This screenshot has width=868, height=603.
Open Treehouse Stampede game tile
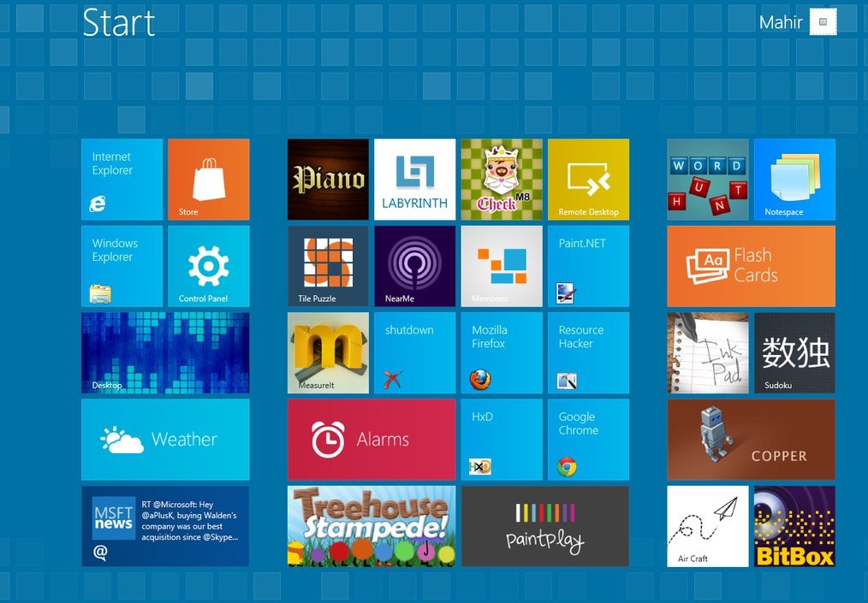pos(372,526)
